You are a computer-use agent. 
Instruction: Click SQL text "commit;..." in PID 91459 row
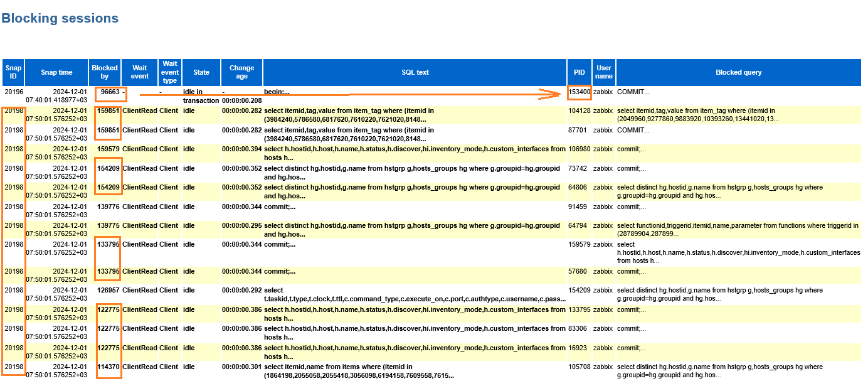(x=280, y=207)
